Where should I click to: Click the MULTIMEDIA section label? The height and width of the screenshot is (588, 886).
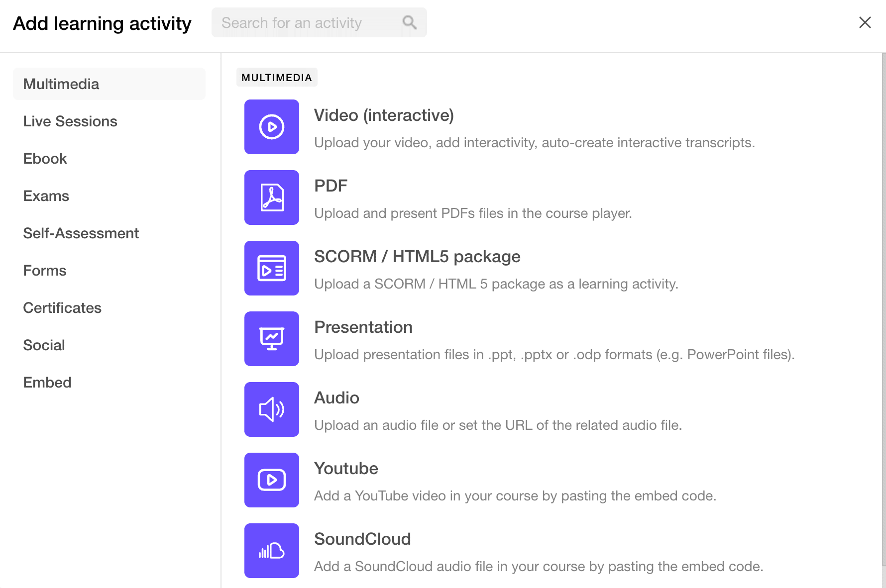tap(277, 77)
